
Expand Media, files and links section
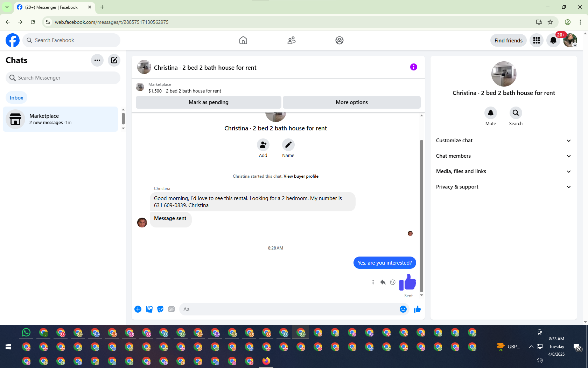point(504,171)
